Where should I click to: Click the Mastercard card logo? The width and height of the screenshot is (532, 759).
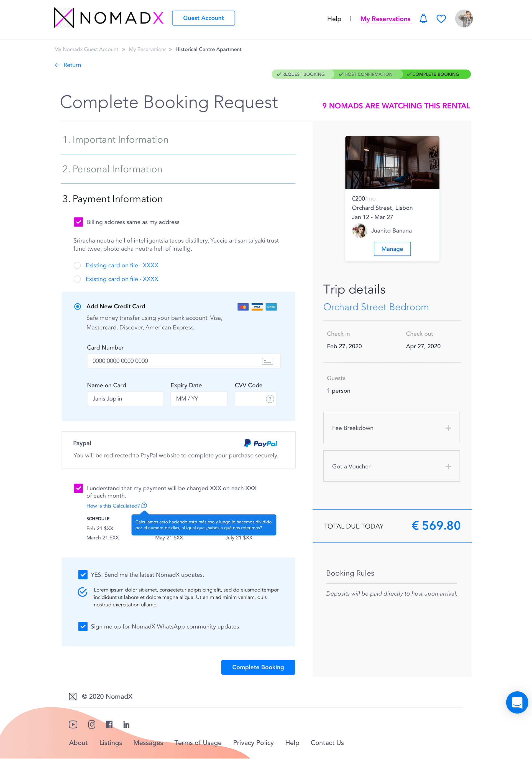coord(243,307)
